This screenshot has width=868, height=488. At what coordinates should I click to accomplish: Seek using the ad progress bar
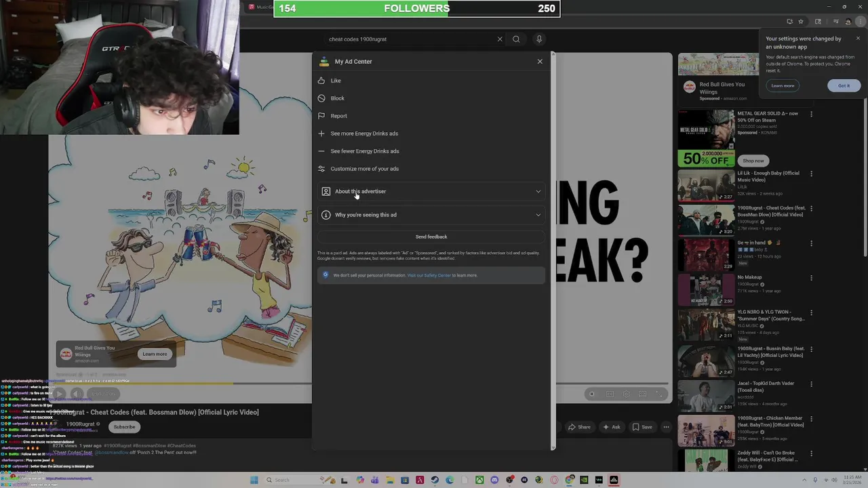(x=359, y=384)
